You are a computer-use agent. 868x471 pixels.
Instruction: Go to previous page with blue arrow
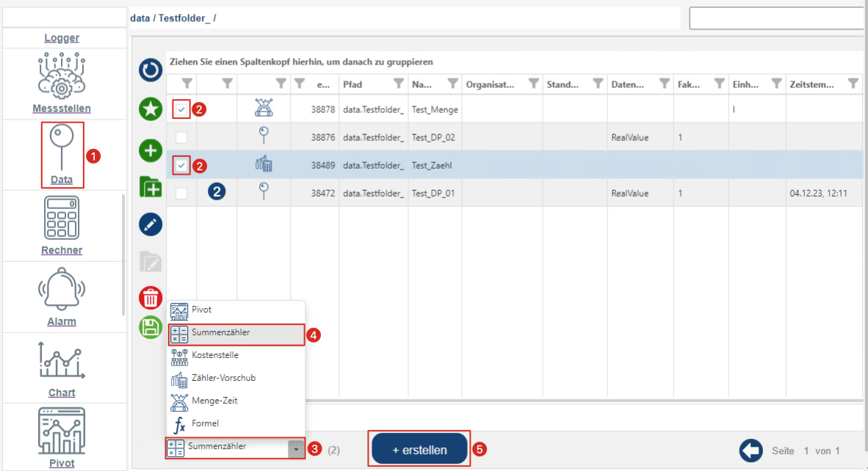click(x=751, y=450)
